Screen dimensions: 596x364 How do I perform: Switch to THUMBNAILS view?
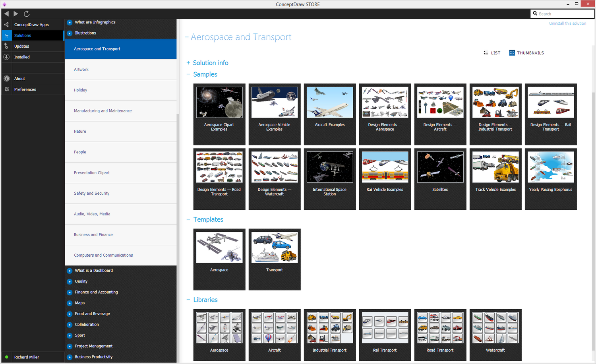point(526,53)
